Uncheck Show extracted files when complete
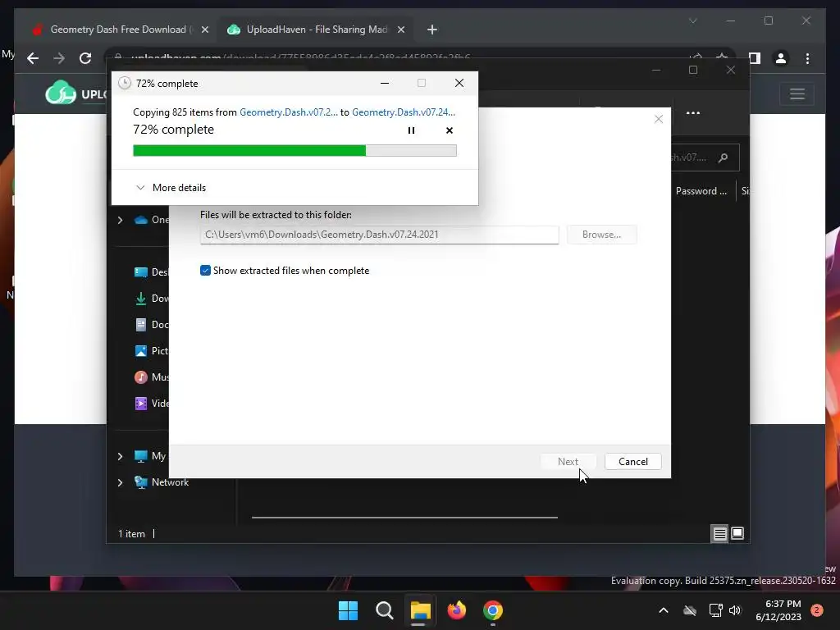Viewport: 840px width, 630px height. coord(205,271)
